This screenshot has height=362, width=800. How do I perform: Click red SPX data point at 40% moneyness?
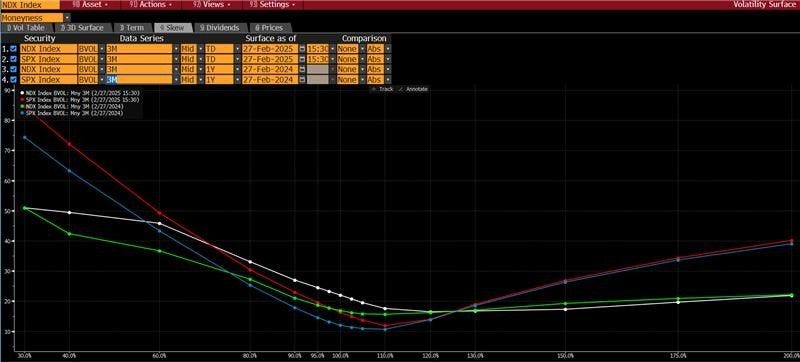pos(69,144)
